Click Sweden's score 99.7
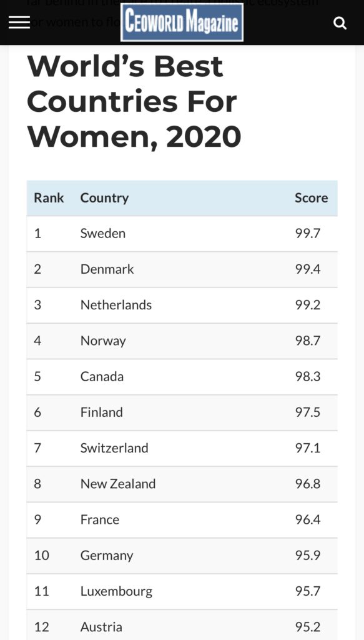 (308, 234)
